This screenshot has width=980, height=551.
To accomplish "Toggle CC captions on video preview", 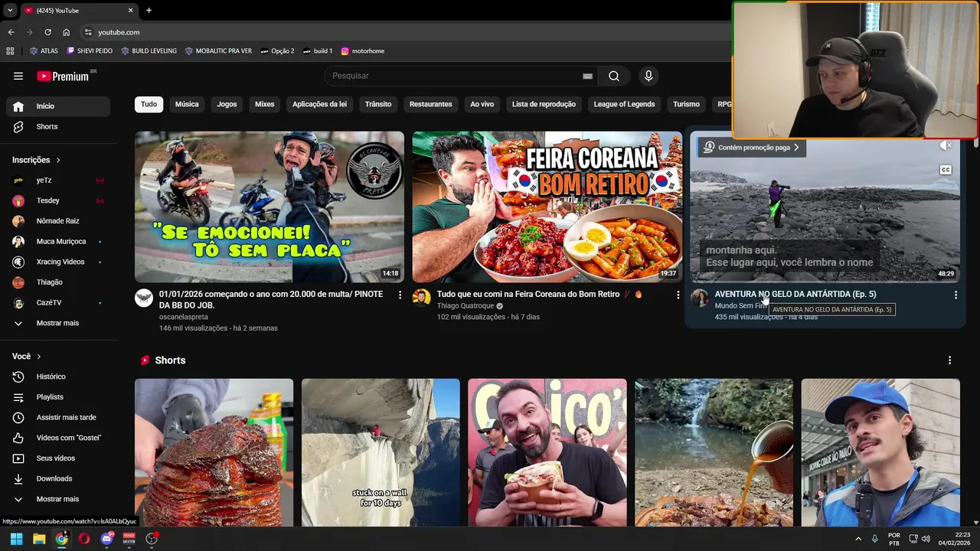I will pos(946,170).
